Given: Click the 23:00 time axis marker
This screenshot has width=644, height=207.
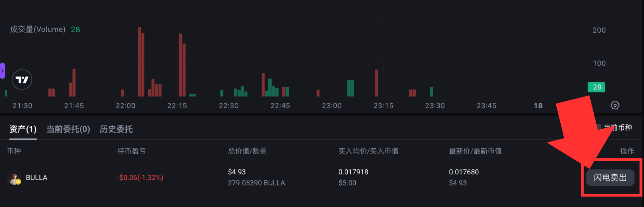Looking at the screenshot, I should click(x=332, y=106).
